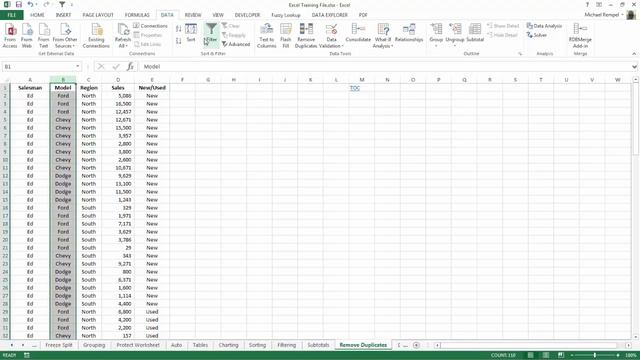
Task: Switch to Page Break Preview view
Action: coord(561,356)
